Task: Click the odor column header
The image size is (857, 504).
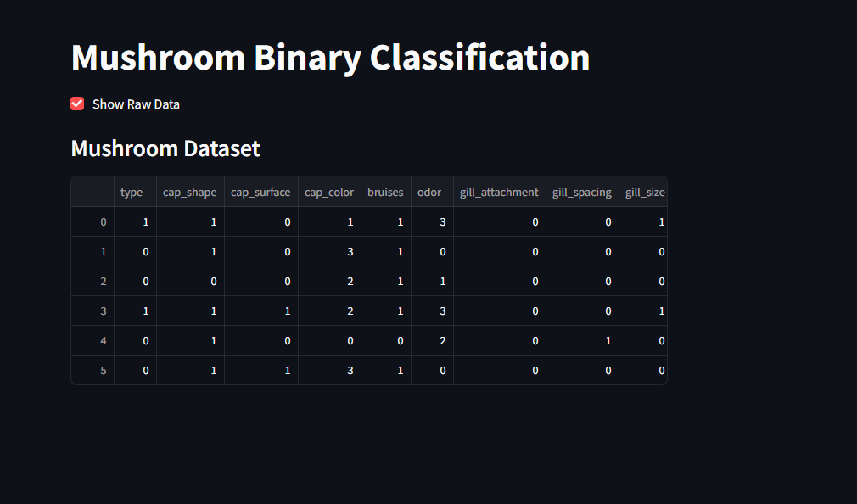Action: click(428, 192)
